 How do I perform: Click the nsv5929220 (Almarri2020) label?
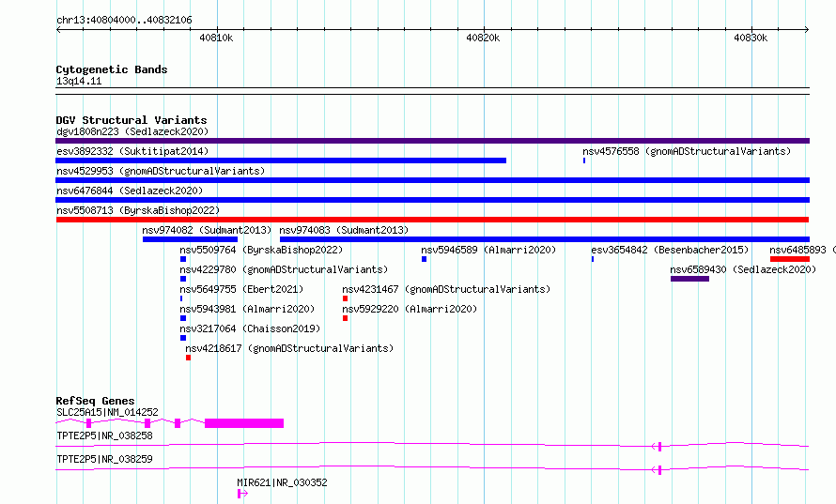pos(410,309)
